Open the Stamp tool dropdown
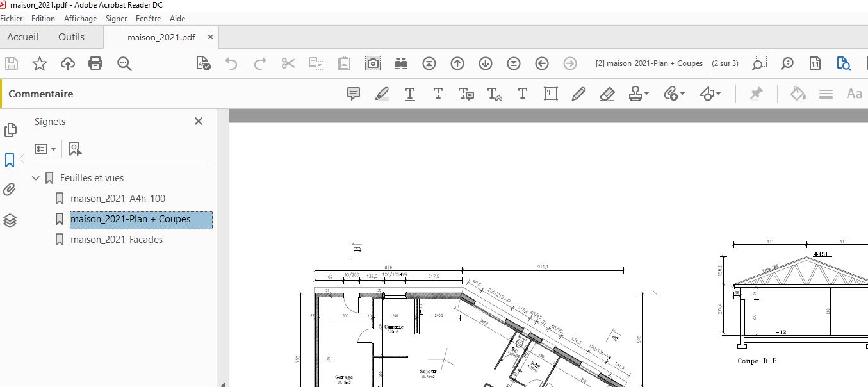The image size is (868, 387). tap(638, 94)
